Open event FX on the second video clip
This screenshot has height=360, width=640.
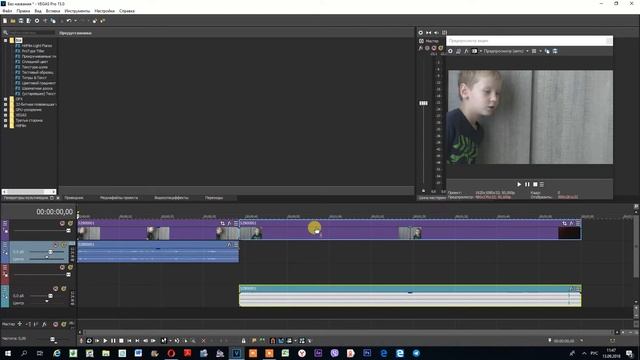tap(571, 223)
